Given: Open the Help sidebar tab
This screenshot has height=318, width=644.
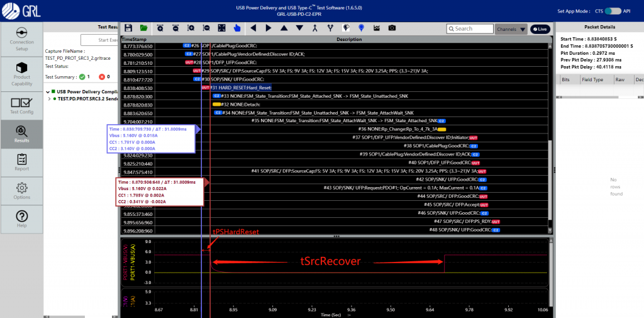Looking at the screenshot, I should (x=21, y=219).
